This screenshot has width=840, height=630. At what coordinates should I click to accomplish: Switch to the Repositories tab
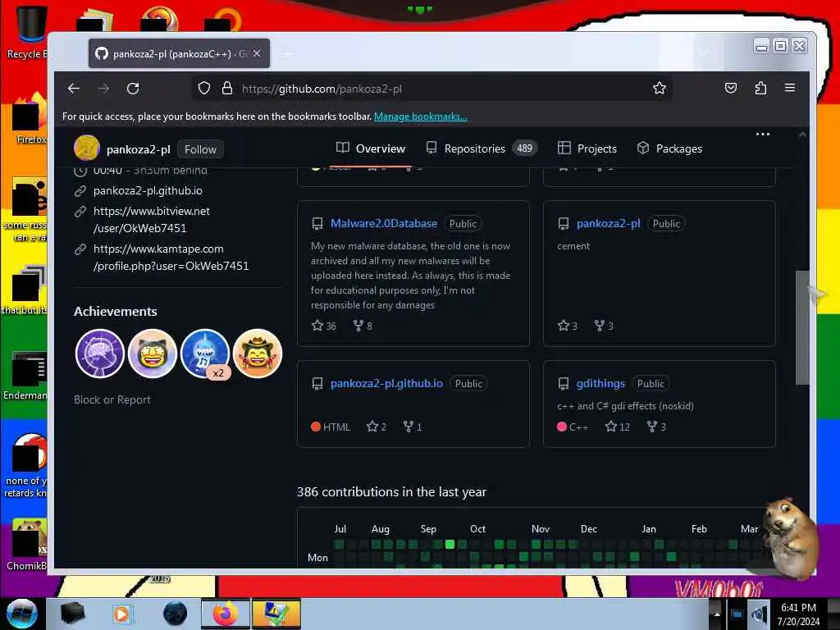coord(482,148)
